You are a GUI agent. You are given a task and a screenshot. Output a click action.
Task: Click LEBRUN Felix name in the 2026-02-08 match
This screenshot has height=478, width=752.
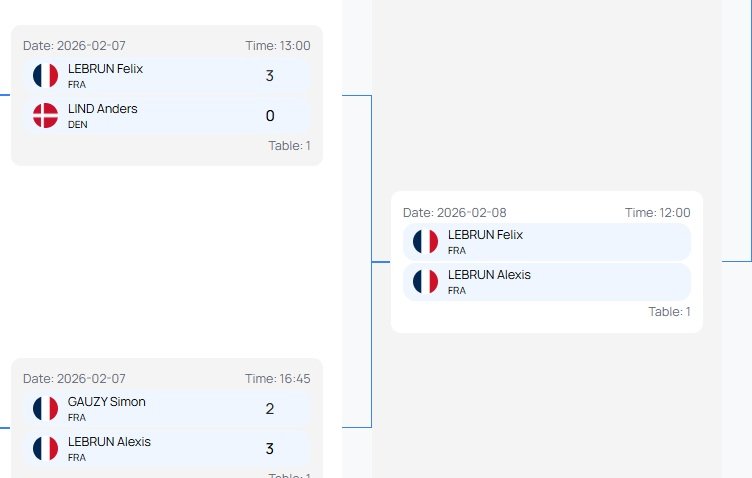pos(485,235)
